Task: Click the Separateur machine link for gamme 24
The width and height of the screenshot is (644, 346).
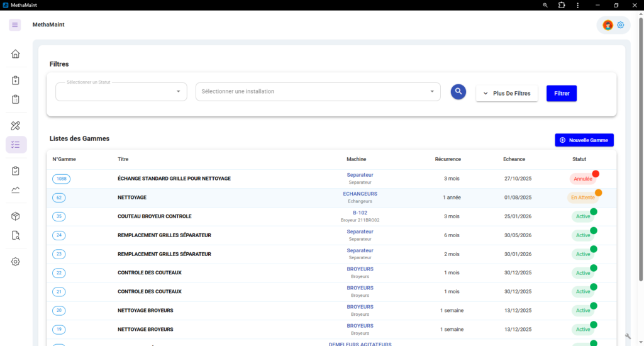Action: click(x=360, y=232)
